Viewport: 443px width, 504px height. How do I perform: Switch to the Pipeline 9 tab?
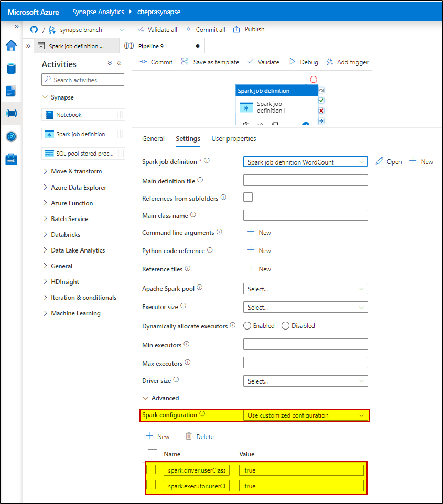pyautogui.click(x=162, y=46)
